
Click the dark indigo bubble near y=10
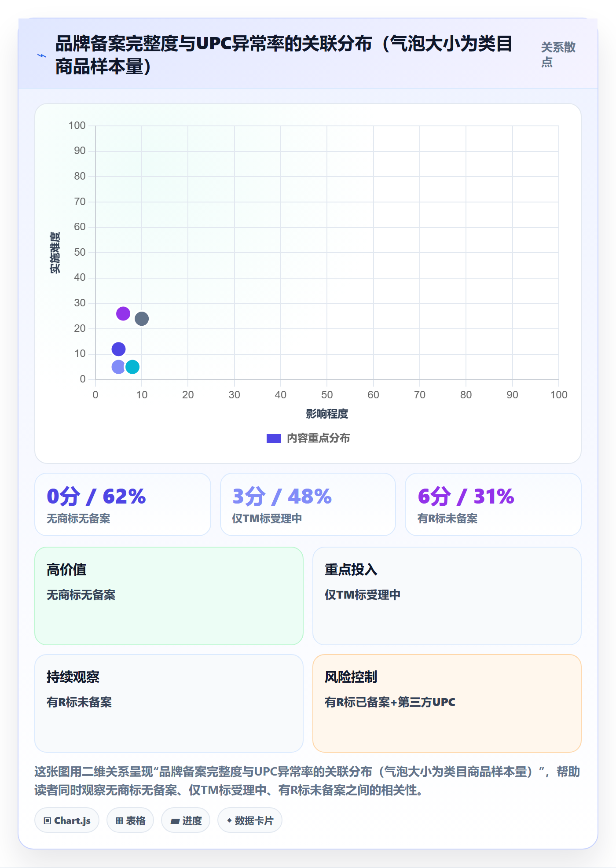(x=118, y=349)
